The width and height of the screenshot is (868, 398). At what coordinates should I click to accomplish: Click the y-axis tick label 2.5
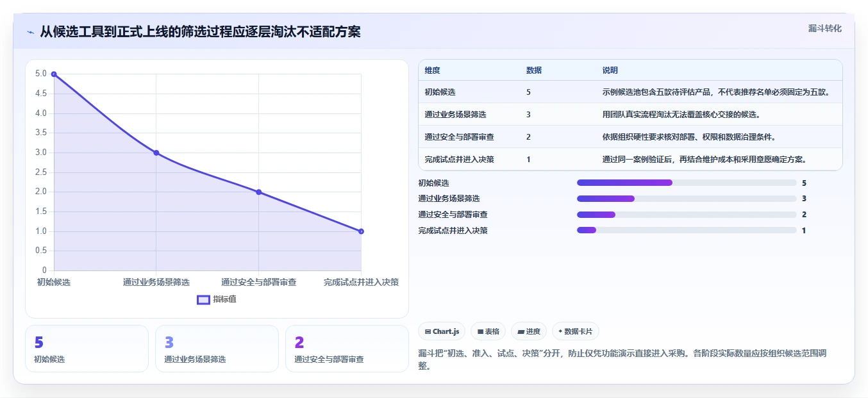coord(41,172)
